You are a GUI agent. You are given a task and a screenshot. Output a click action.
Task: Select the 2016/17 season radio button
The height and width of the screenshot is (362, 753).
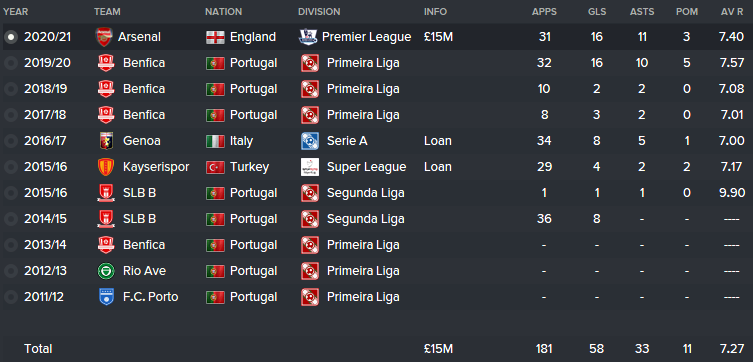tap(11, 141)
